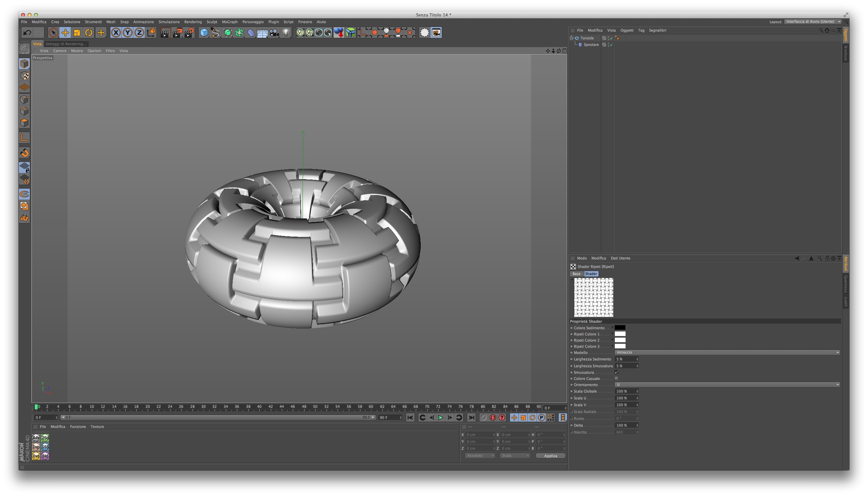Click the Camera object icon

pos(274,33)
